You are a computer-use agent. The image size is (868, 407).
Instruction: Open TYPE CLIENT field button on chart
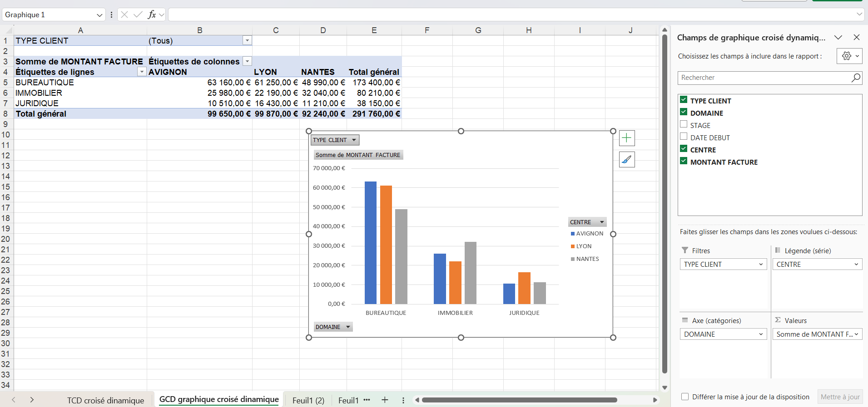(335, 140)
